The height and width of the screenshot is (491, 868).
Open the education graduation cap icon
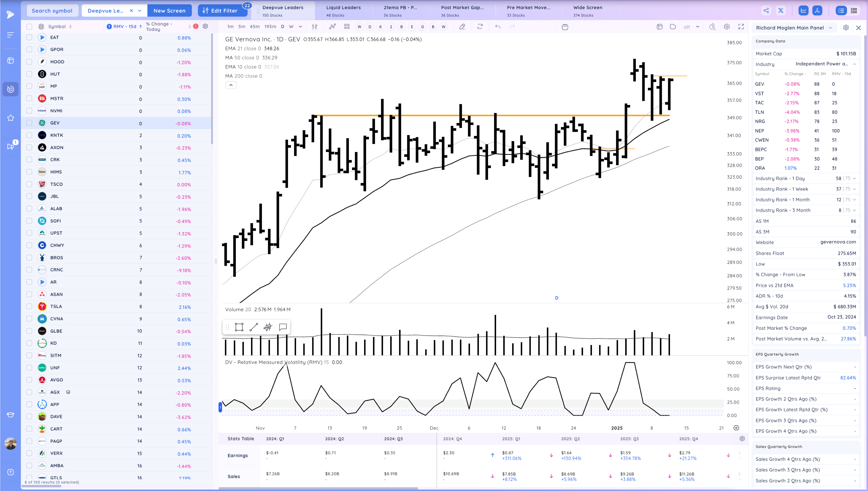(10, 414)
